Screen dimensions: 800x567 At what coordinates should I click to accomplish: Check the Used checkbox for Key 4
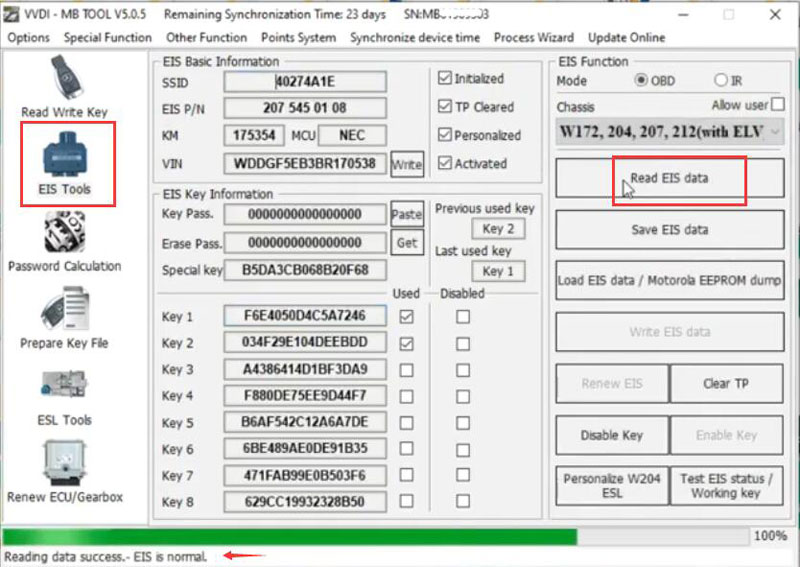click(407, 396)
